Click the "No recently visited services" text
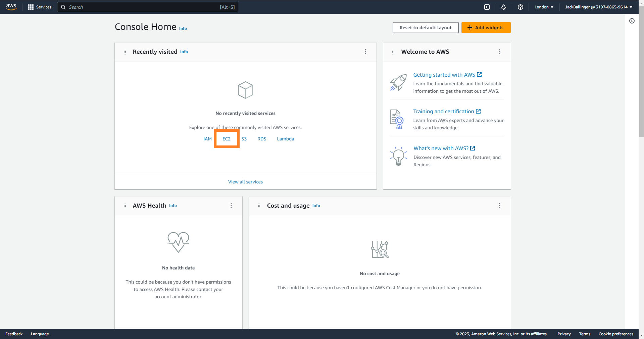Image resolution: width=644 pixels, height=339 pixels. click(246, 113)
